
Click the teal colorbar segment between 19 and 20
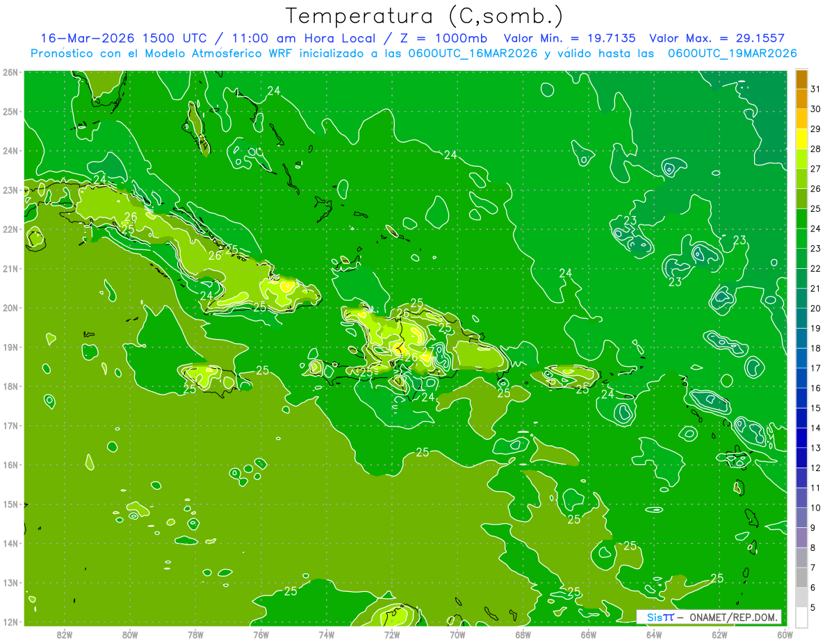tap(801, 318)
